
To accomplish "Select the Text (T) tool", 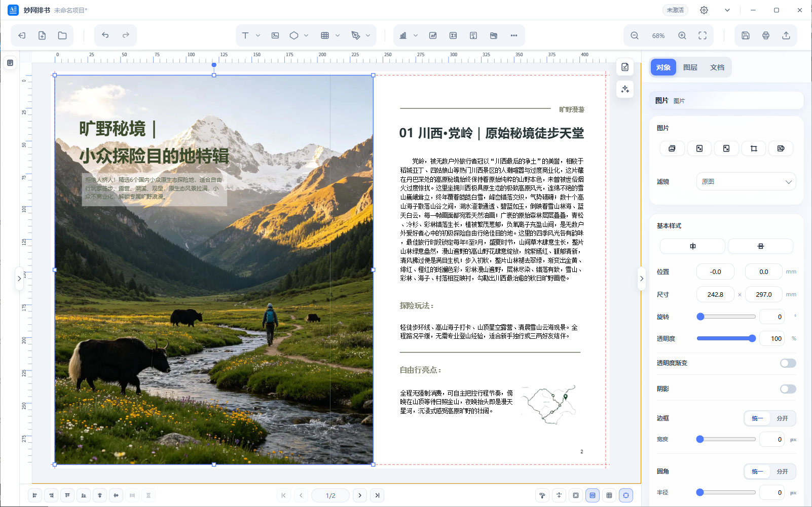I will pyautogui.click(x=245, y=35).
